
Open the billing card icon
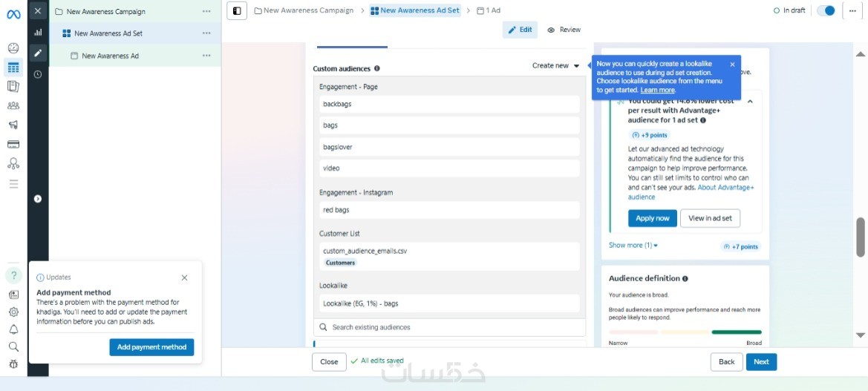click(x=14, y=145)
